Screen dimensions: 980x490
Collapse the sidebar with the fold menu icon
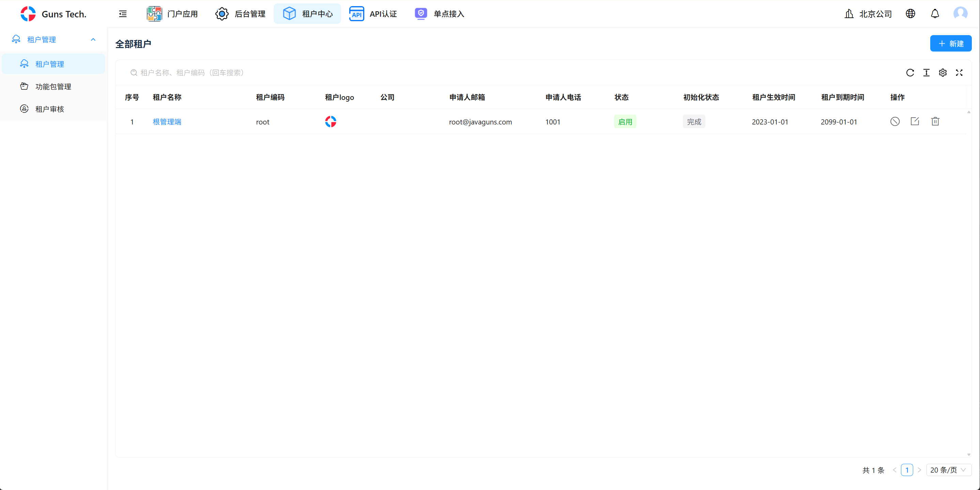tap(123, 14)
